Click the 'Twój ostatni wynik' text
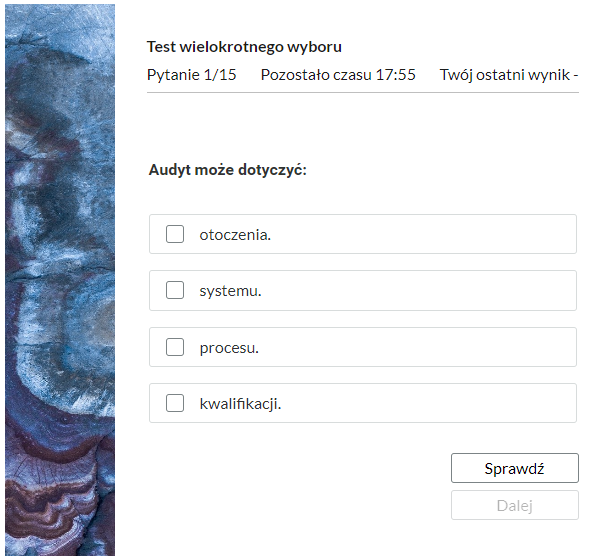The height and width of the screenshot is (559, 611). pyautogui.click(x=508, y=75)
